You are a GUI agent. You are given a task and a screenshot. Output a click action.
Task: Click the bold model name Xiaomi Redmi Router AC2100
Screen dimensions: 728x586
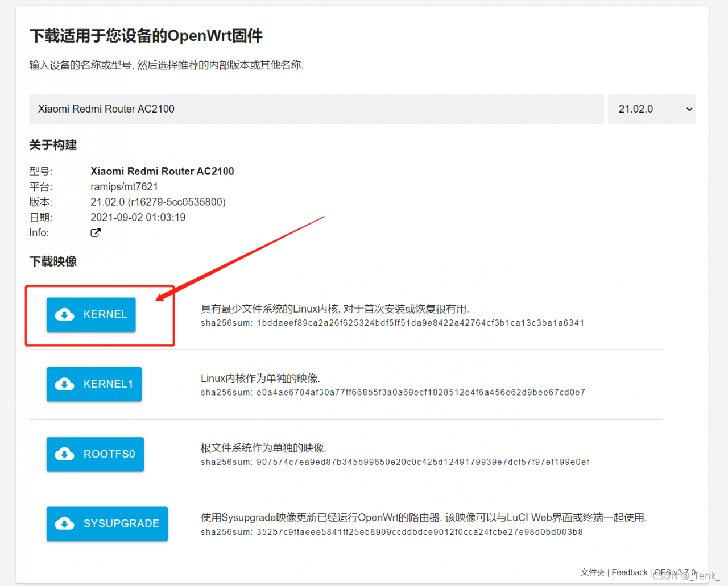tap(162, 171)
